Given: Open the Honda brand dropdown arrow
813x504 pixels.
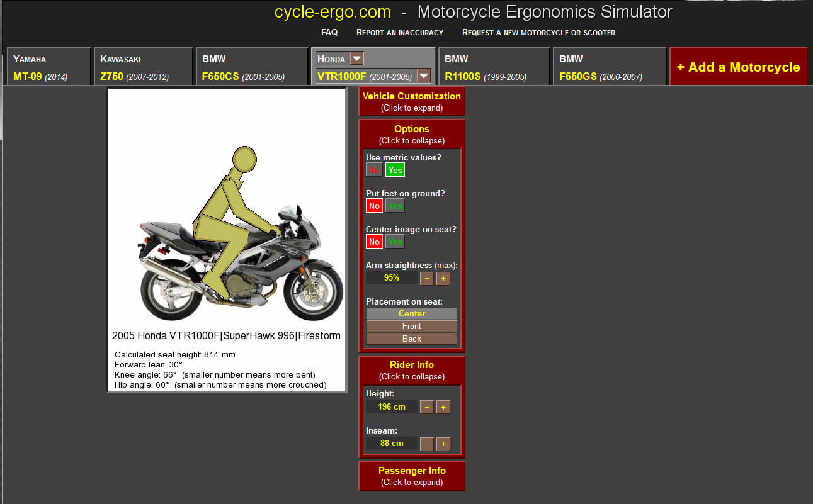Looking at the screenshot, I should click(x=356, y=59).
